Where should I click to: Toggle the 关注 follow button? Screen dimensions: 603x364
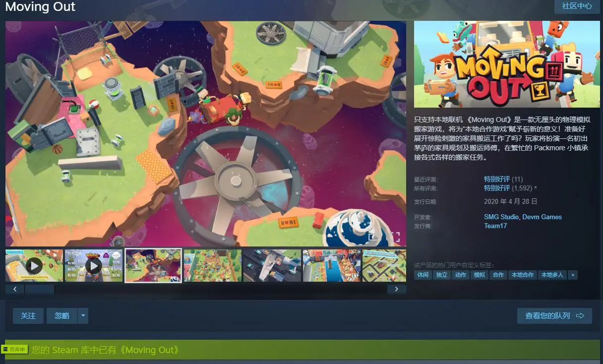pos(28,316)
